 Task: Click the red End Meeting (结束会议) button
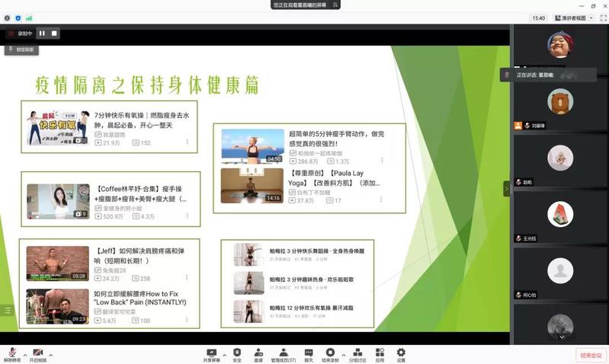pyautogui.click(x=590, y=355)
